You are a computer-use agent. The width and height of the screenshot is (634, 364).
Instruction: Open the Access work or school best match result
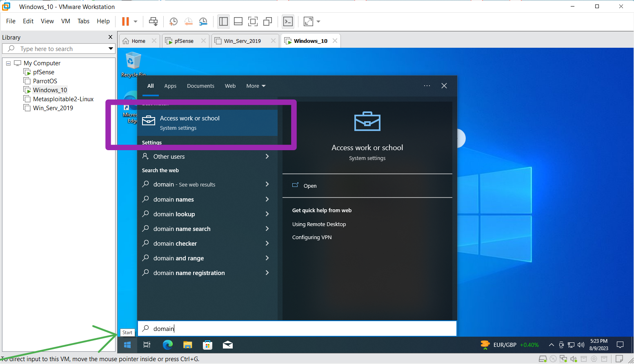point(207,123)
